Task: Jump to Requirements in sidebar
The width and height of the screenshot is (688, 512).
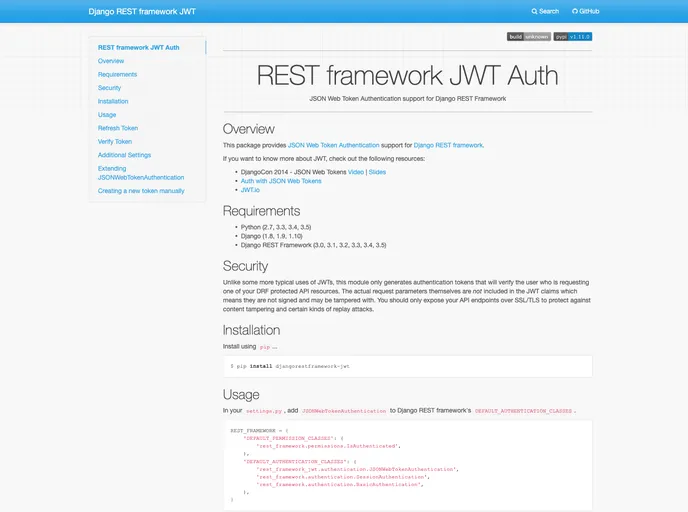Action: (x=118, y=75)
